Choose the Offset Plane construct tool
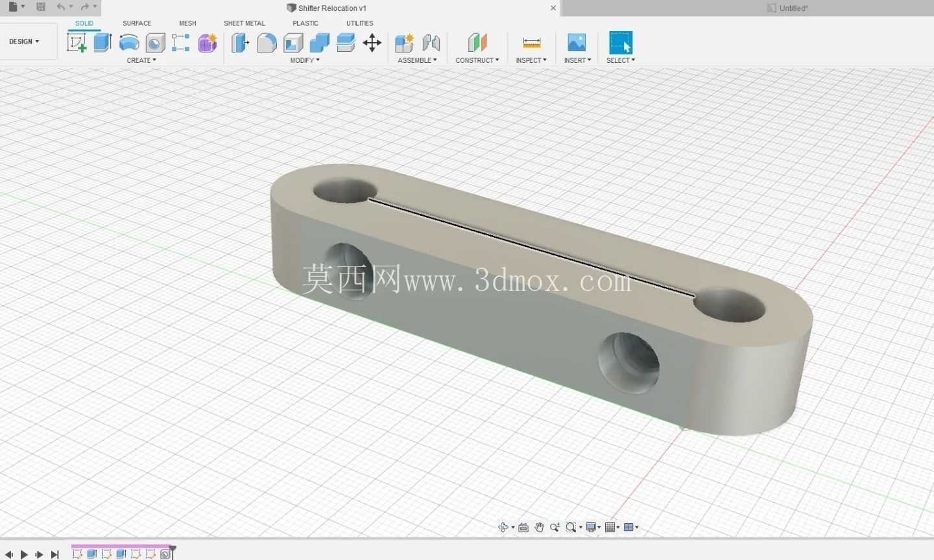Viewport: 934px width, 560px height. [477, 43]
